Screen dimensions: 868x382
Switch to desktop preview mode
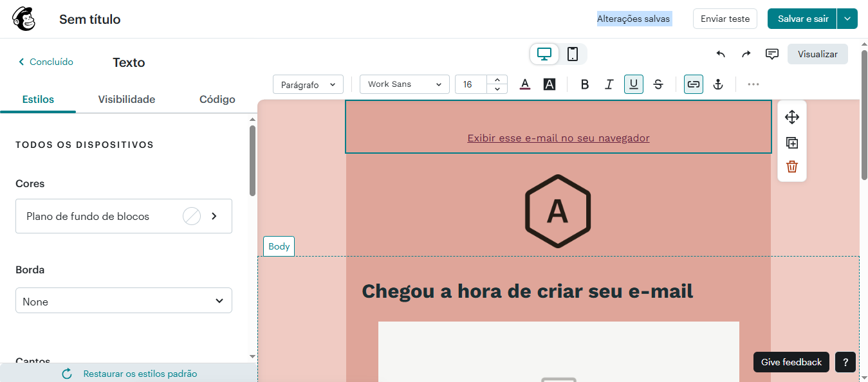coord(544,54)
